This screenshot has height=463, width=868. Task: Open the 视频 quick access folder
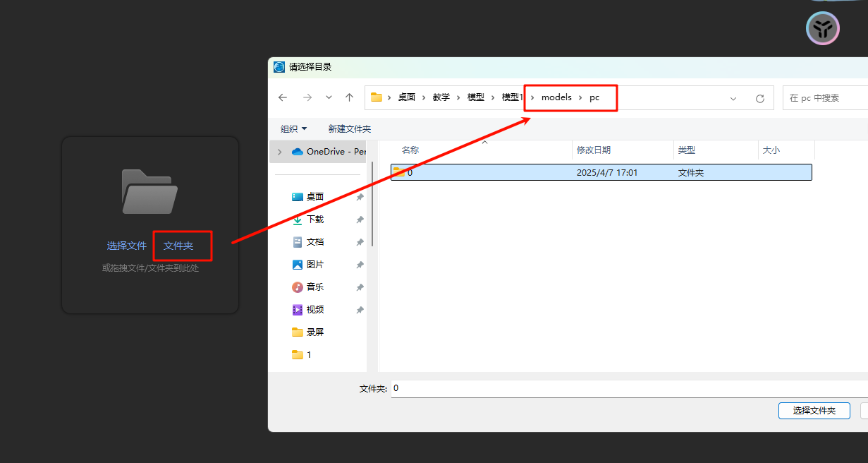pyautogui.click(x=314, y=310)
